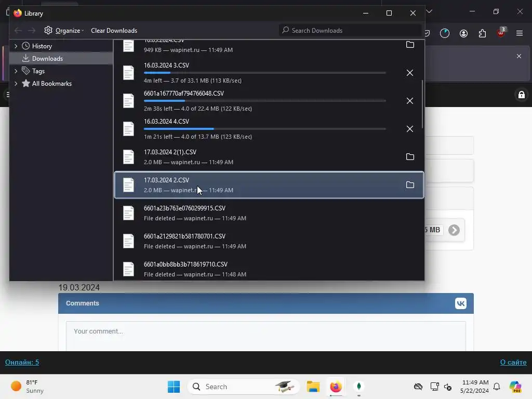Viewport: 532px width, 399px height.
Task: Select the 16.03.2024 4.CSV download entry
Action: (269, 129)
